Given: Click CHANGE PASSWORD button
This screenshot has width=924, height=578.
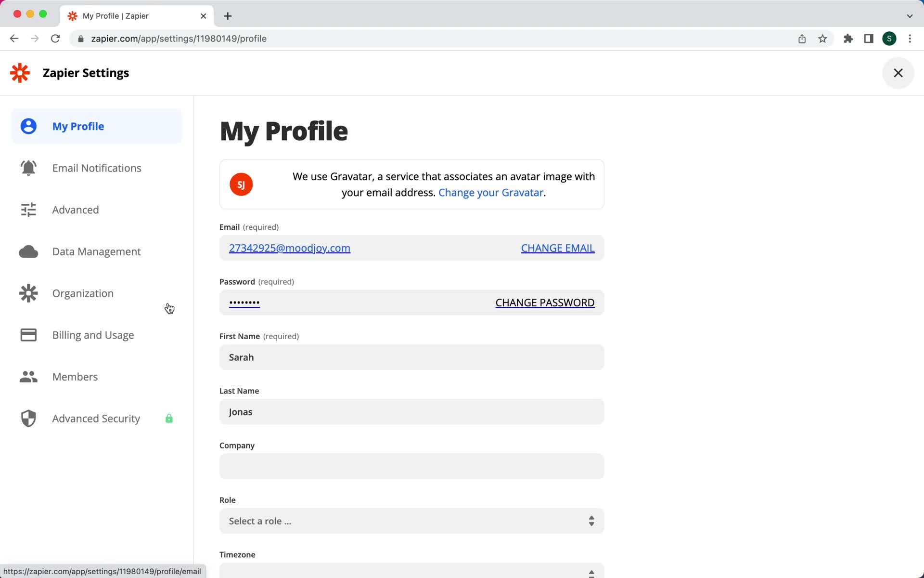Looking at the screenshot, I should pyautogui.click(x=545, y=302).
